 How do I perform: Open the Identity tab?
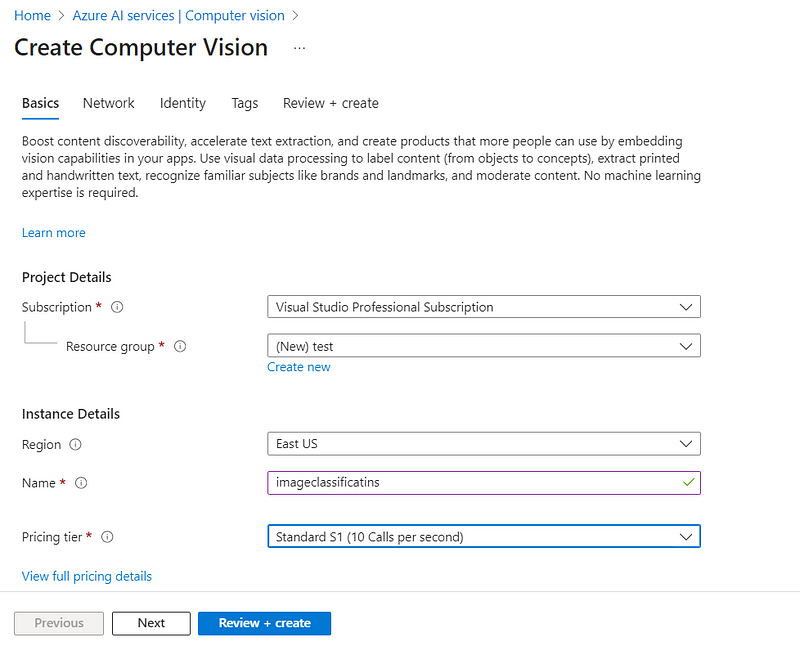coord(183,103)
